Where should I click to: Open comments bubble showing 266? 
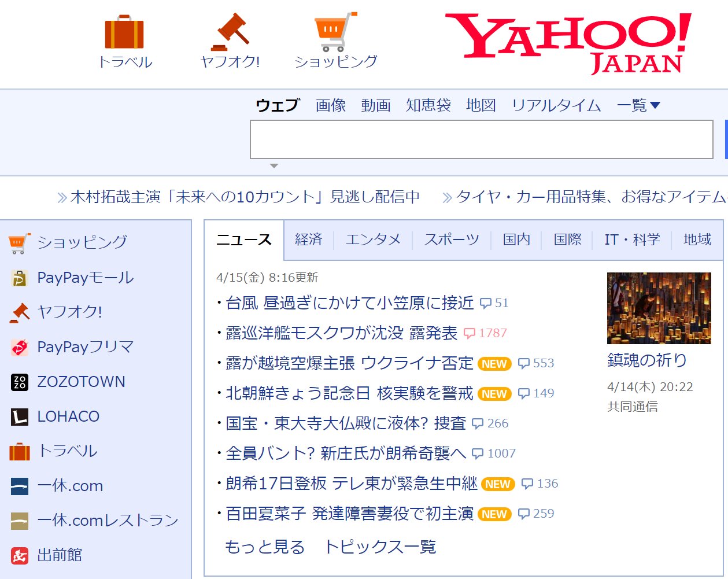coord(490,423)
